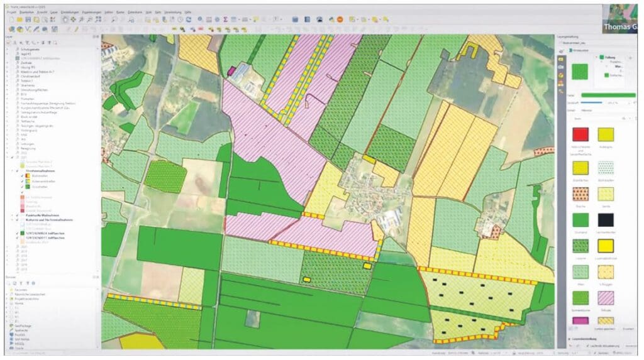Select the red symbol swatch
The image size is (644, 360).
pos(580,134)
